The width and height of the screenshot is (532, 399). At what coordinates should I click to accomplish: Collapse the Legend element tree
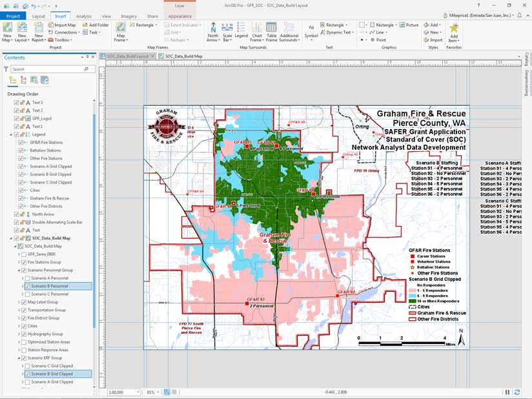coord(11,134)
